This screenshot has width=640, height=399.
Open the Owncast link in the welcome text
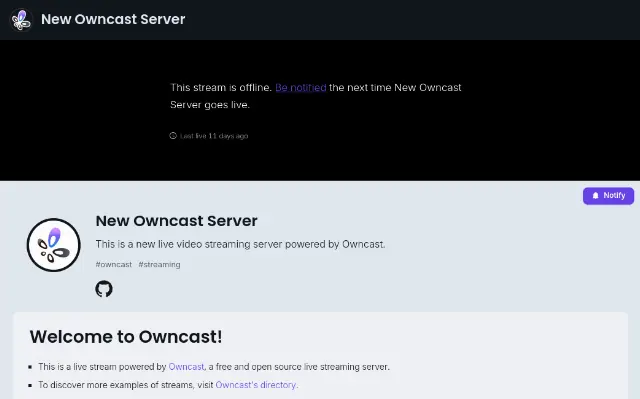[186, 367]
